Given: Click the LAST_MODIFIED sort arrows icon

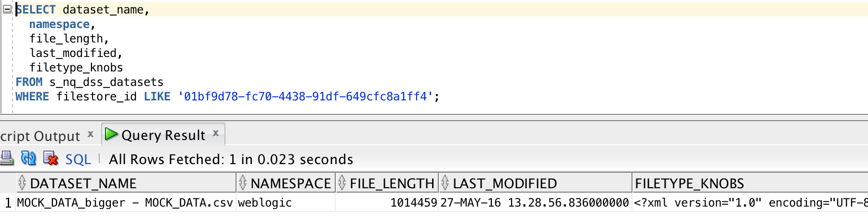Looking at the screenshot, I should 445,183.
